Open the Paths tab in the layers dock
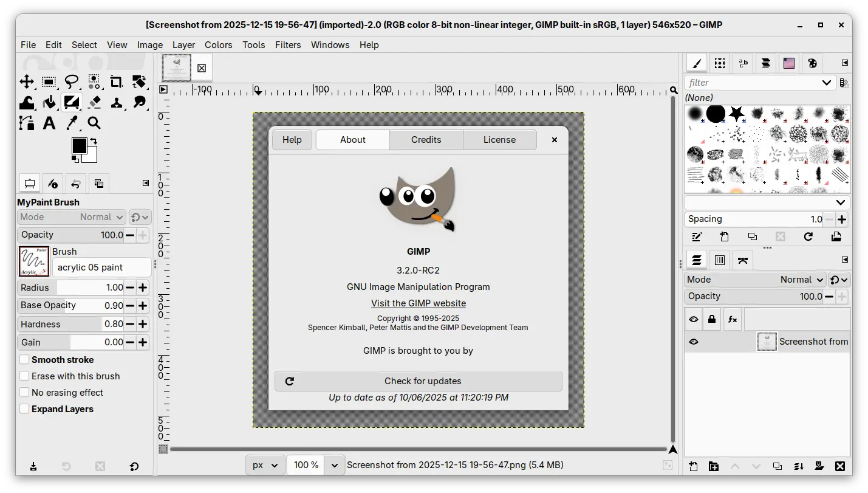868x493 pixels. tap(742, 260)
